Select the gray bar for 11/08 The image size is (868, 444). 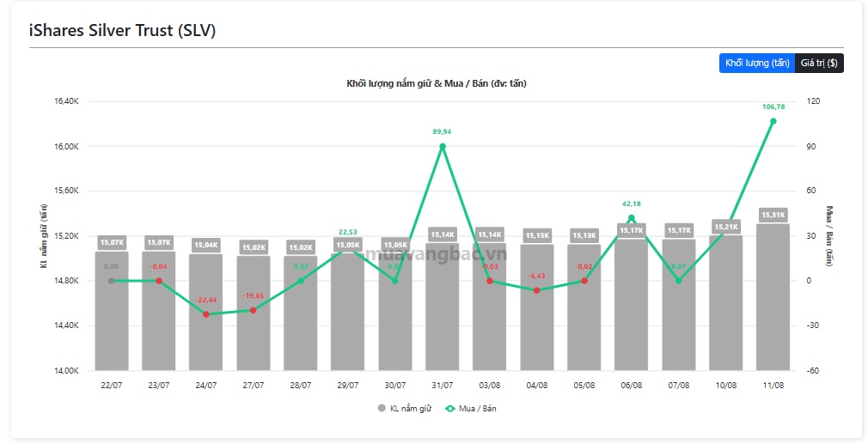(x=773, y=297)
